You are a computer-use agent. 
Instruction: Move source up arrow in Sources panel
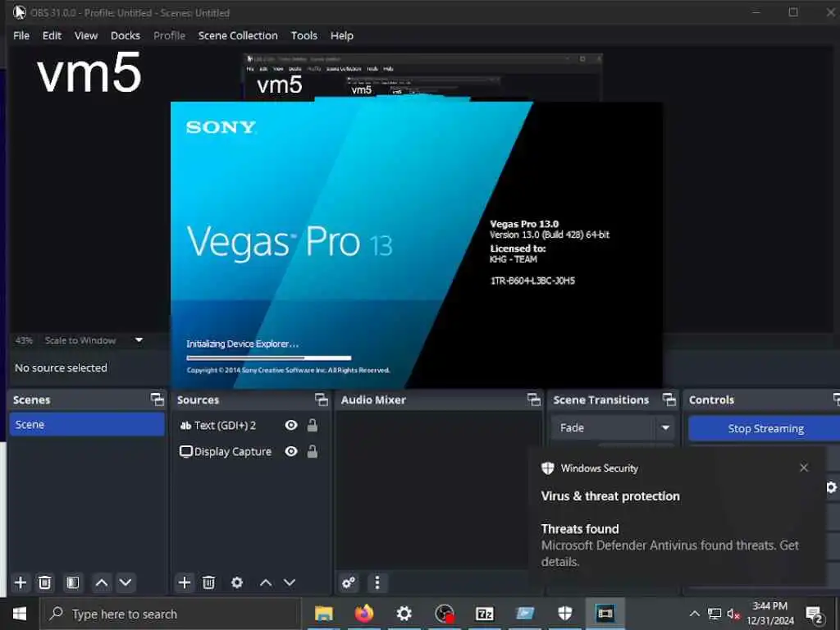(x=266, y=582)
